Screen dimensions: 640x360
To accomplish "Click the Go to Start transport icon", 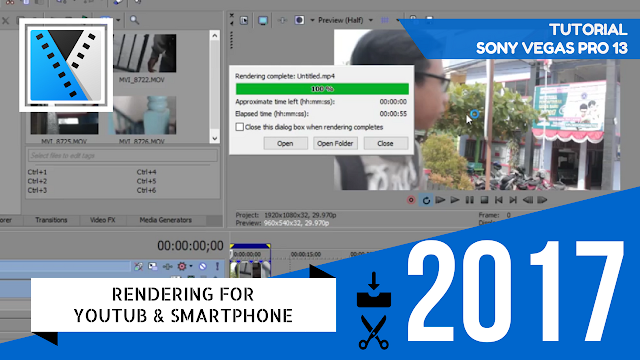I will click(x=498, y=200).
